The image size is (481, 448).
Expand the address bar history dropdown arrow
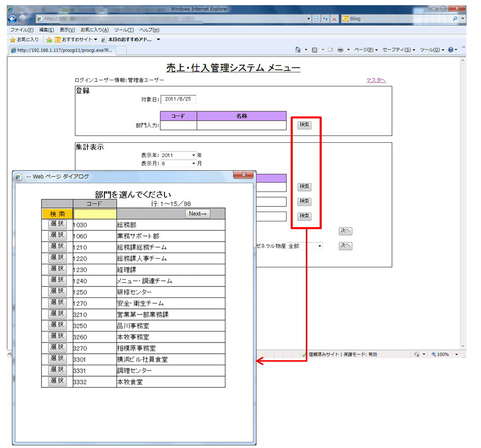coord(309,19)
